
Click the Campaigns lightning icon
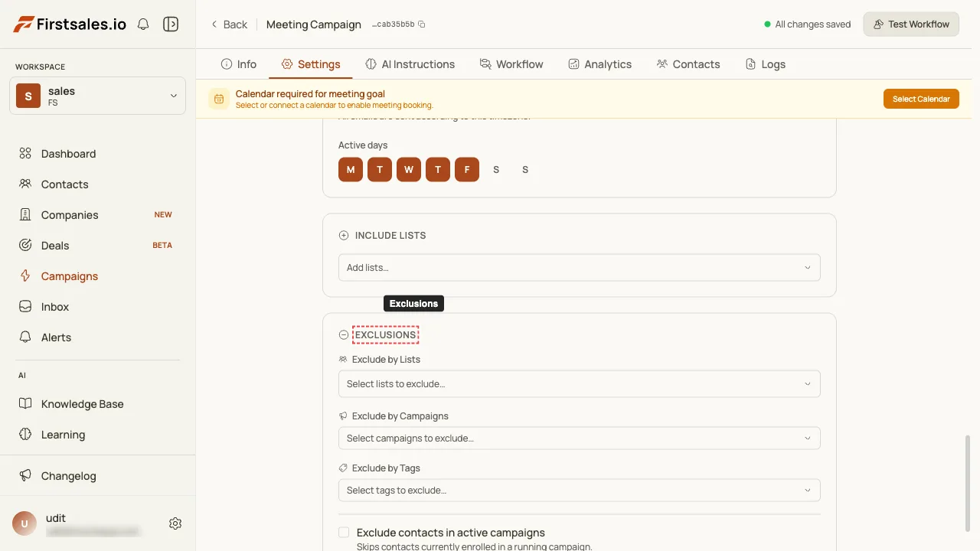click(x=25, y=276)
